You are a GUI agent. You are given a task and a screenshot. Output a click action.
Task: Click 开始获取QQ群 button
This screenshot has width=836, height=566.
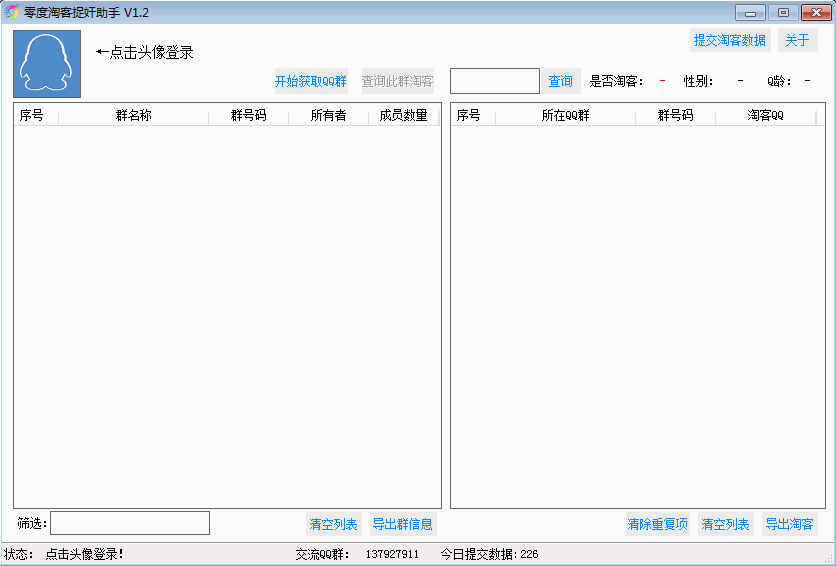tap(311, 82)
